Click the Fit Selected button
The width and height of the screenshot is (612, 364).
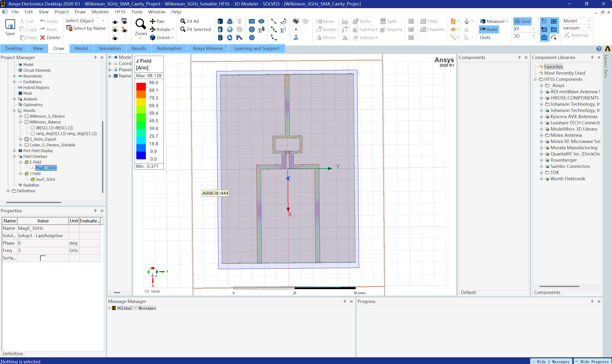[x=195, y=29]
